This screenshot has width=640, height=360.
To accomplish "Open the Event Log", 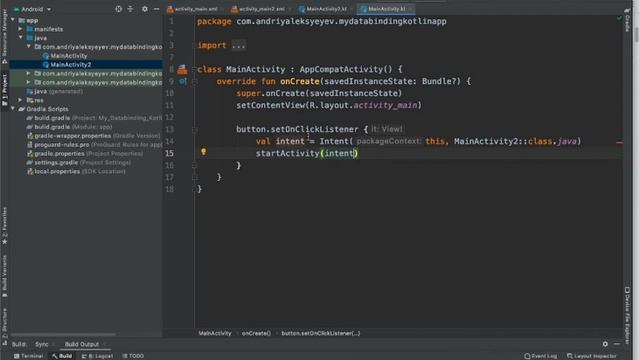I will coord(540,356).
